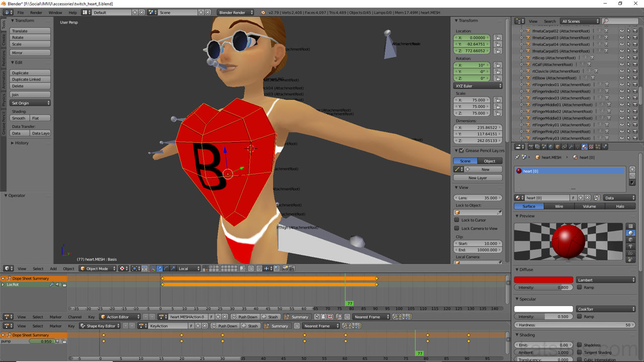
Task: Unlink KeyAction with the X icon
Action: (205, 326)
